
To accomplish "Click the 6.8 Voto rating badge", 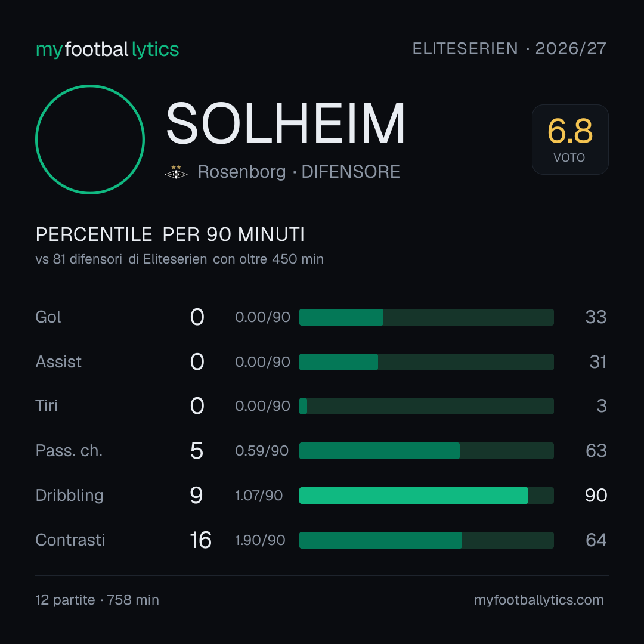I will (570, 139).
